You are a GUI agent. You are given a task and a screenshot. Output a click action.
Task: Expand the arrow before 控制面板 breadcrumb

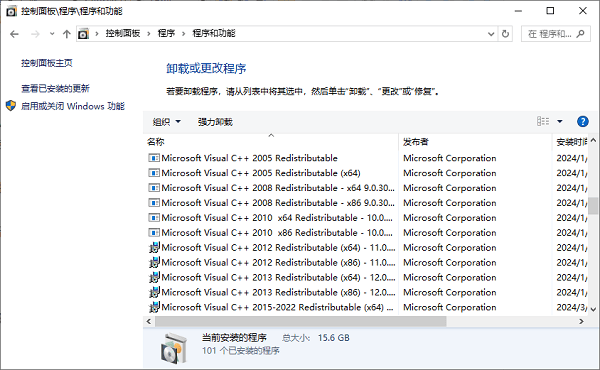pyautogui.click(x=97, y=34)
